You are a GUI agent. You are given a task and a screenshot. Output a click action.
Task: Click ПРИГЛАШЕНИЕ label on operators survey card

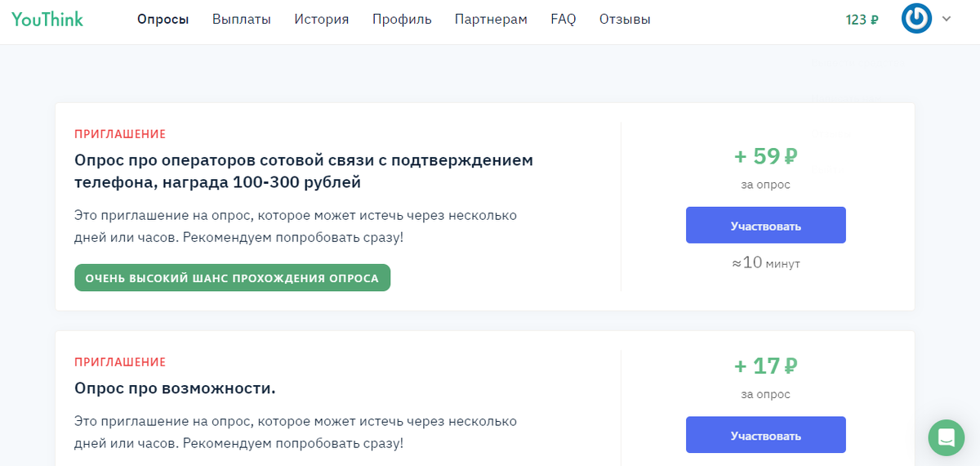tap(120, 134)
